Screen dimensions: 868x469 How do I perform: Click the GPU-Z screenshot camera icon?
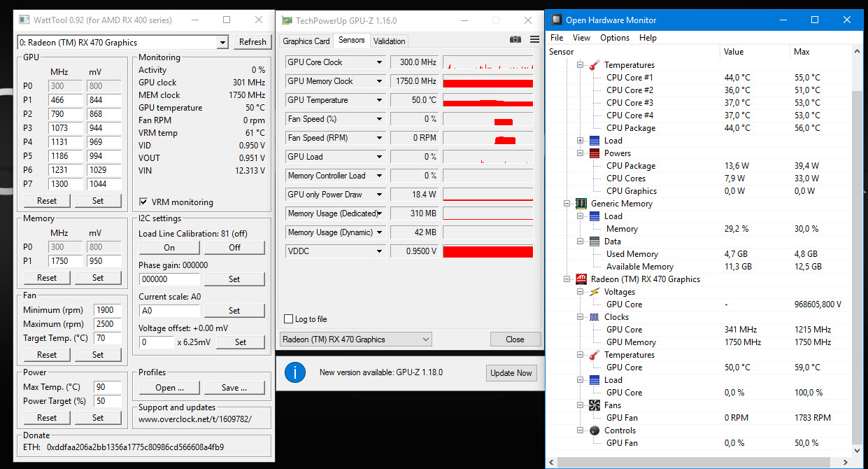(515, 40)
